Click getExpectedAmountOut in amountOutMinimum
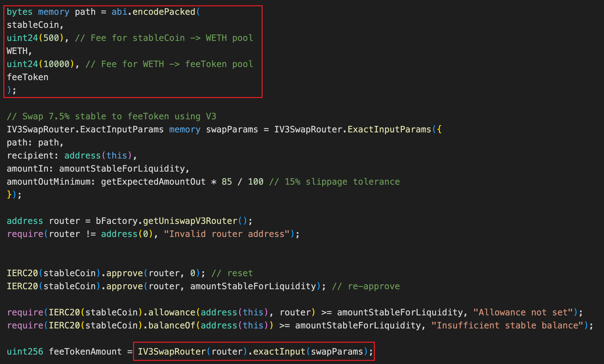Screen dimensions: 604x364 pyautogui.click(x=153, y=182)
